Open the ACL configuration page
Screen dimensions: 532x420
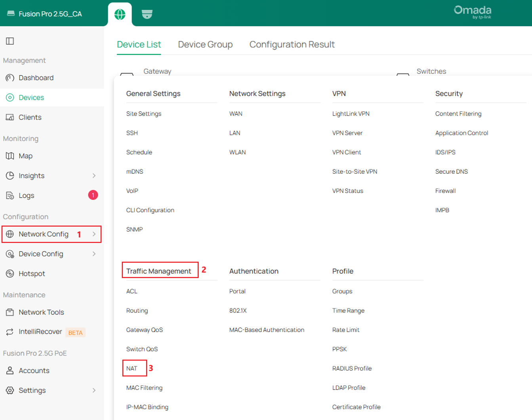(132, 291)
